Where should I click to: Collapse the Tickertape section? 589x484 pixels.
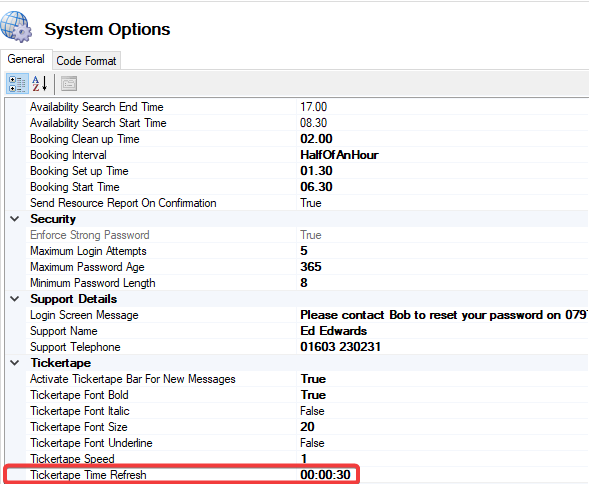[15, 363]
